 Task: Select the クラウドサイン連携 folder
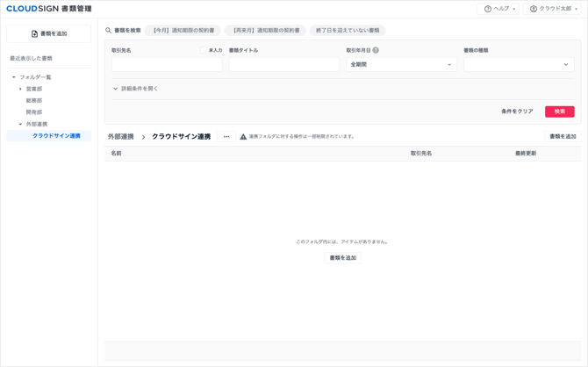[x=49, y=136]
